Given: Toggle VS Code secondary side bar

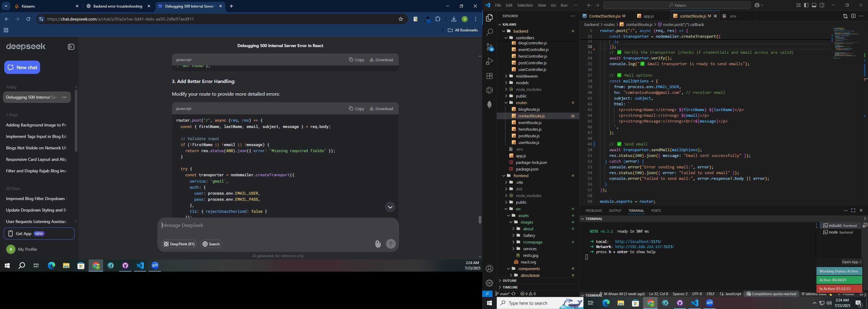Looking at the screenshot, I should point(822,5).
